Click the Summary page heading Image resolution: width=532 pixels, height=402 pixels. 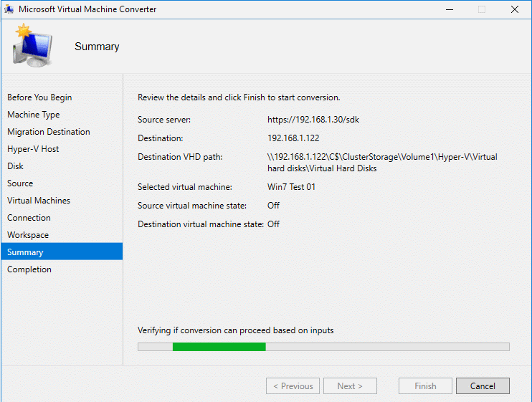pyautogui.click(x=97, y=47)
